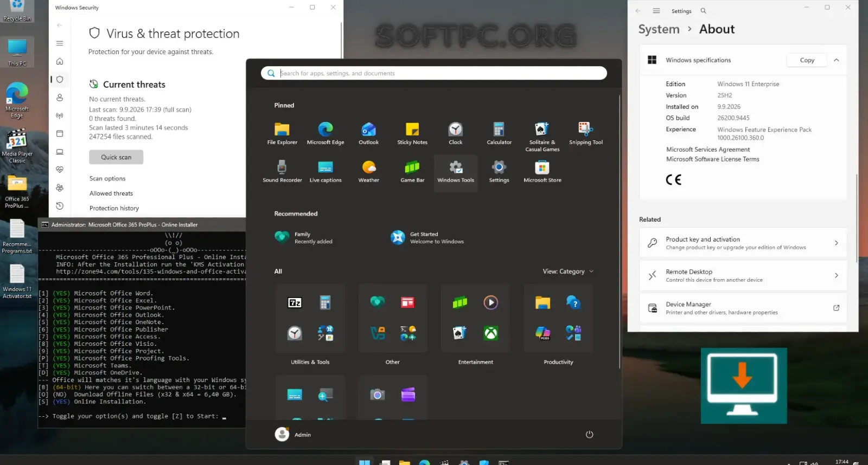Open Windows Tools in Start menu

[x=456, y=172]
